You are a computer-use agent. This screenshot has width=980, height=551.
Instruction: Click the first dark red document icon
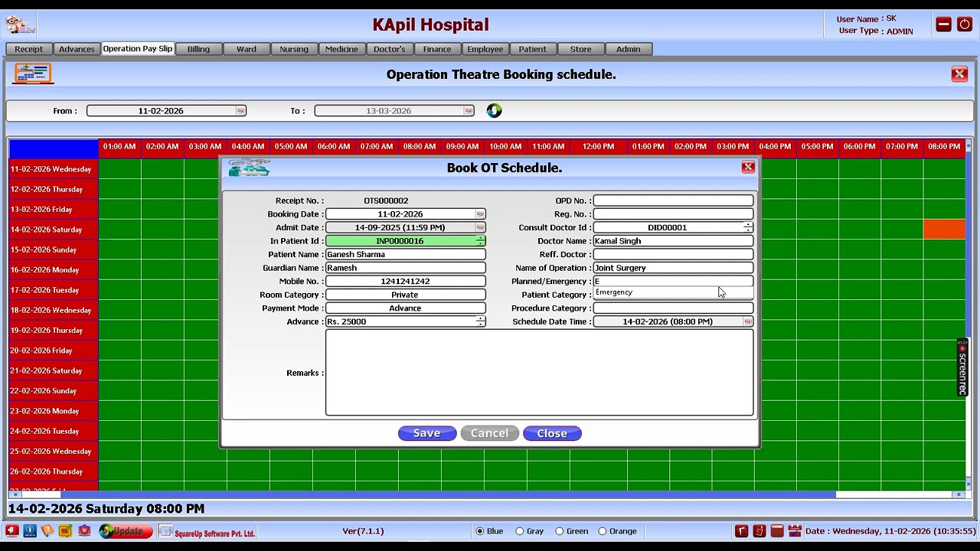[741, 531]
